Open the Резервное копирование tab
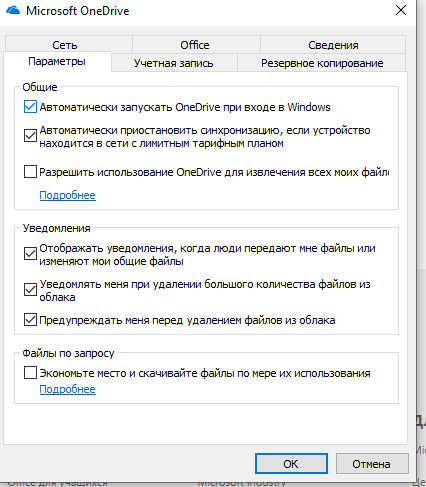The image size is (426, 487). click(x=322, y=63)
